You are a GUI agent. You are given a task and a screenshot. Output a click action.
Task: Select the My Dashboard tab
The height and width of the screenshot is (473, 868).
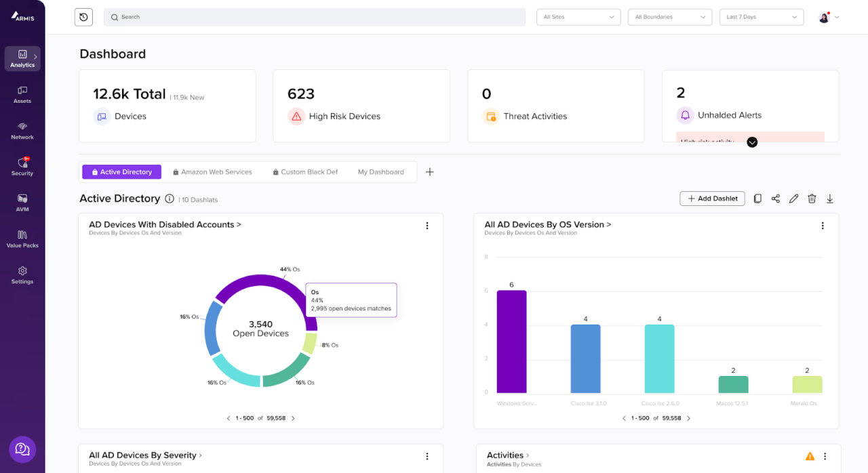(380, 172)
